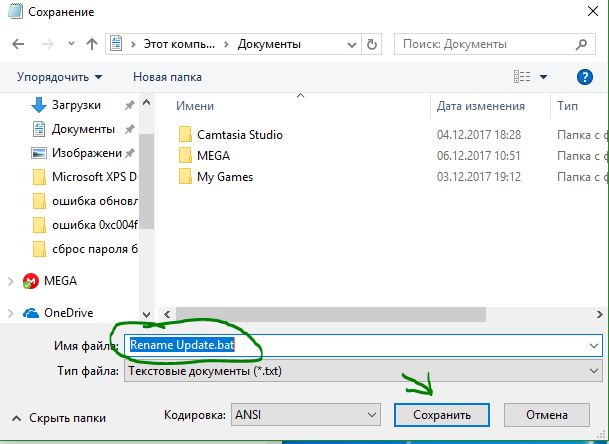This screenshot has width=609, height=444.
Task: Click the forward navigation arrow
Action: tap(48, 44)
